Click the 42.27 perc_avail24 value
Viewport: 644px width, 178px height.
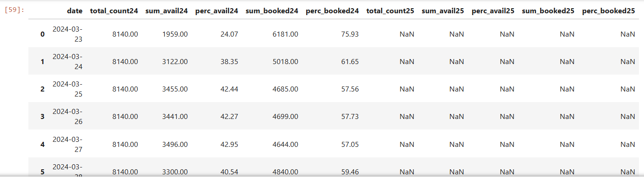[x=228, y=117]
